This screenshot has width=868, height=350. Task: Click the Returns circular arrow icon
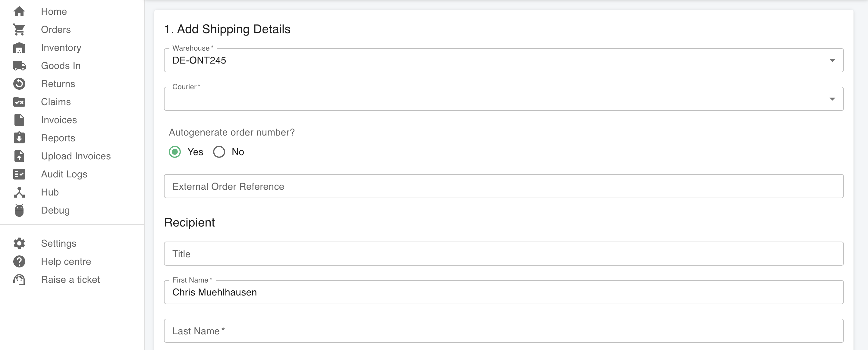point(19,83)
